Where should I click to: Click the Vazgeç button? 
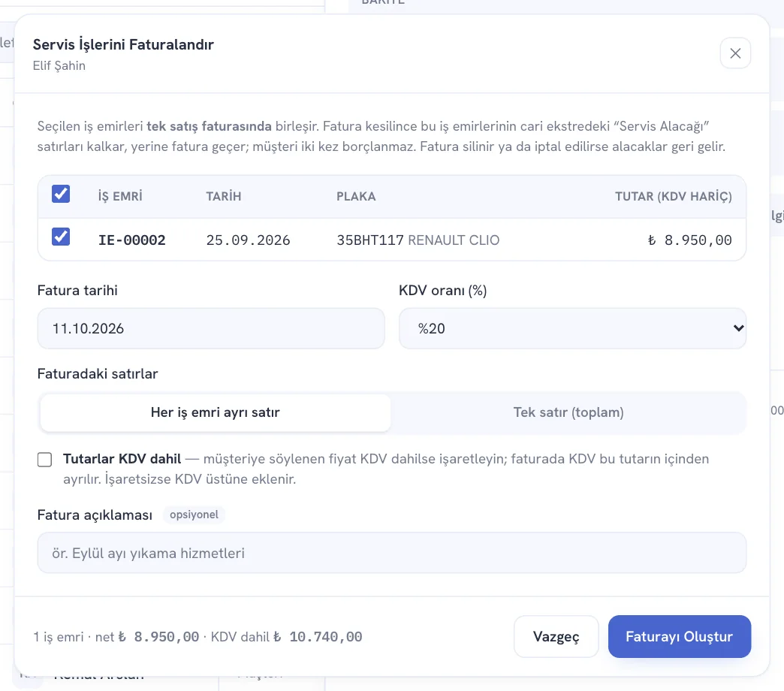[556, 636]
